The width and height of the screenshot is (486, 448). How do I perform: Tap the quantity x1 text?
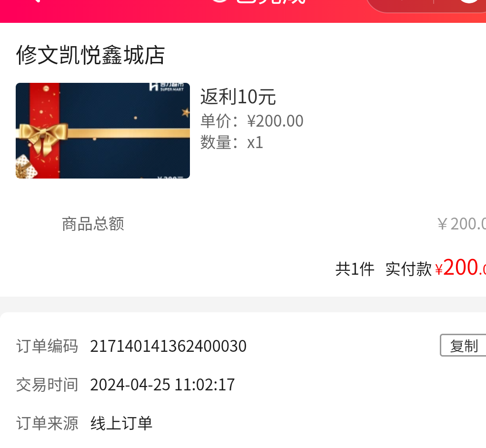(255, 143)
